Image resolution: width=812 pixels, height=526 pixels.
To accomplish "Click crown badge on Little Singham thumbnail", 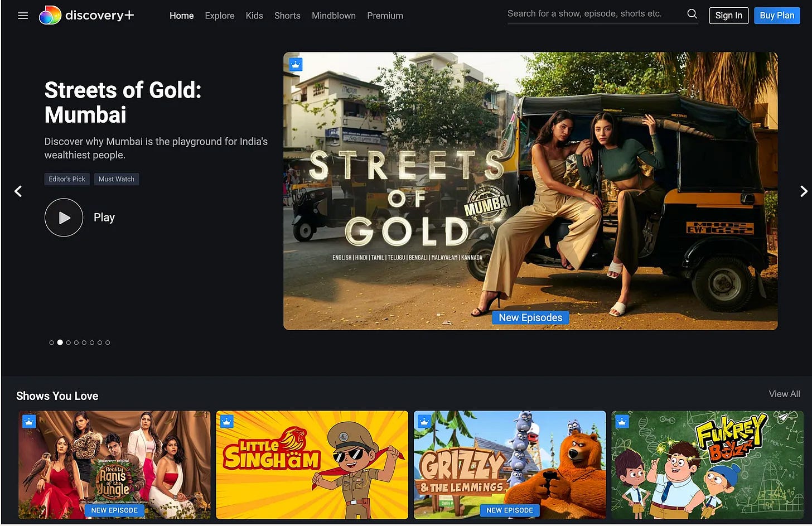I will point(226,422).
